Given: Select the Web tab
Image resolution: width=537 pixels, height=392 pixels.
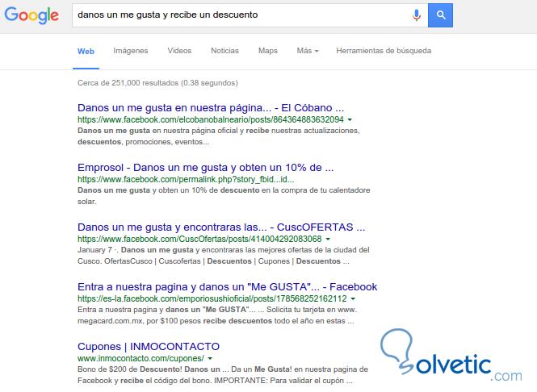Looking at the screenshot, I should tap(86, 52).
